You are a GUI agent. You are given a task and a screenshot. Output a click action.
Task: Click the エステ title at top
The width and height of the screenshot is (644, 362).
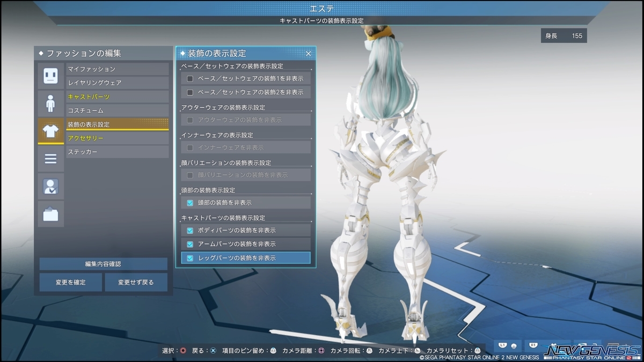(322, 8)
